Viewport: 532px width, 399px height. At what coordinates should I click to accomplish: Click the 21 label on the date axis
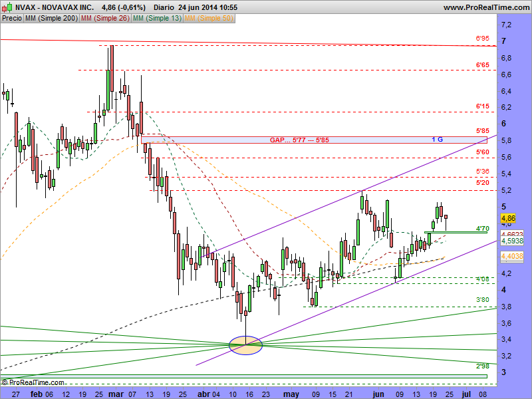(x=349, y=394)
